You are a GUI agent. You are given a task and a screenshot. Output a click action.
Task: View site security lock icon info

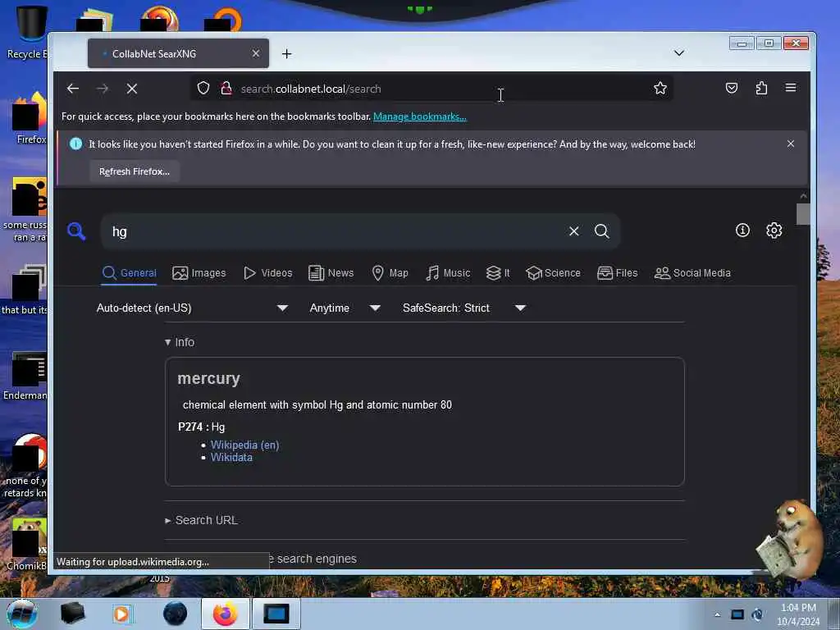226,88
